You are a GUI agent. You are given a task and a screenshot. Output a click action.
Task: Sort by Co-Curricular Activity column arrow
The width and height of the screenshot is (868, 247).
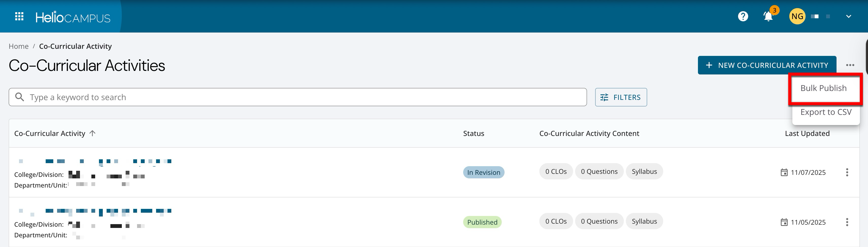[x=93, y=133]
